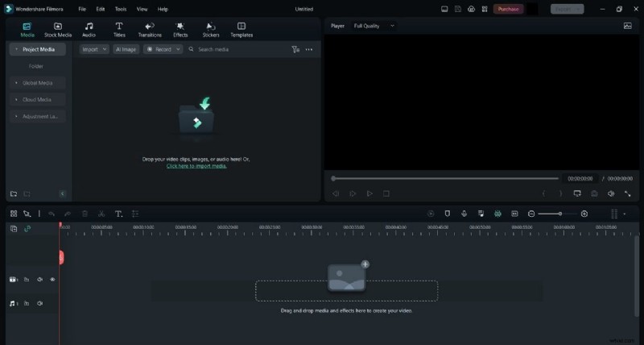Open the Media tab

[27, 30]
